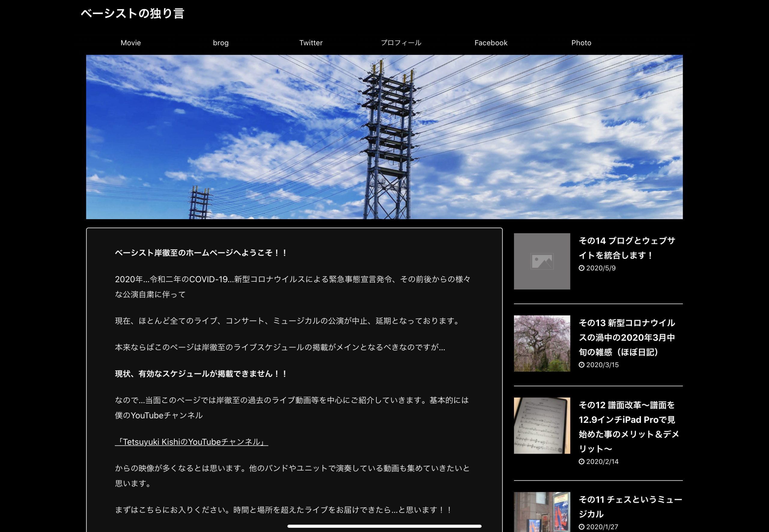Go to the brog menu item
Image resolution: width=769 pixels, height=532 pixels.
(221, 43)
